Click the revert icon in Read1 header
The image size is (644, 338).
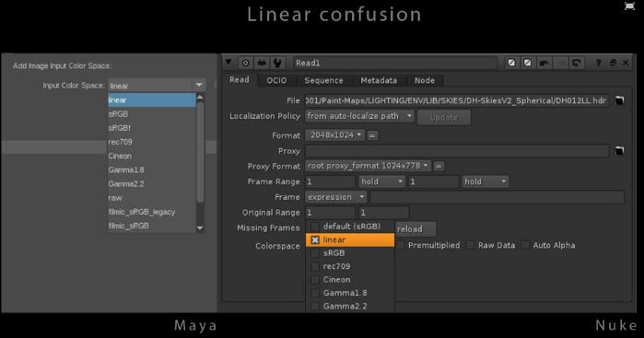[577, 63]
